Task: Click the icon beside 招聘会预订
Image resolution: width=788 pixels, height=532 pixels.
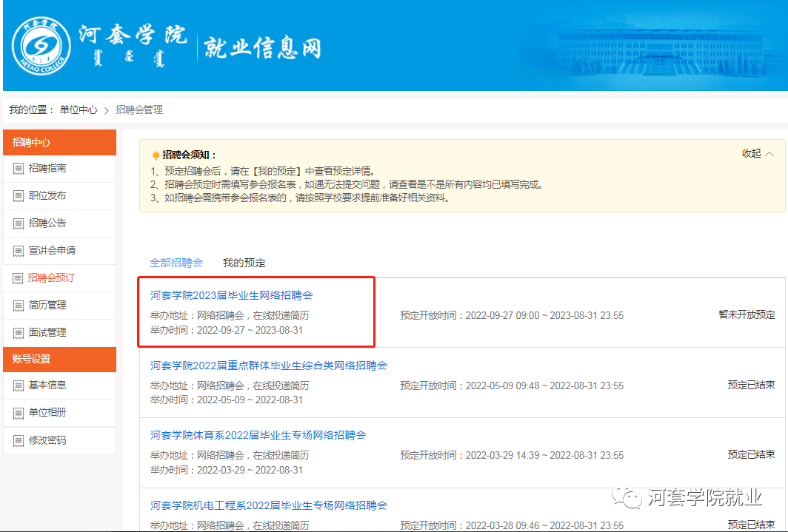Action: [x=18, y=278]
